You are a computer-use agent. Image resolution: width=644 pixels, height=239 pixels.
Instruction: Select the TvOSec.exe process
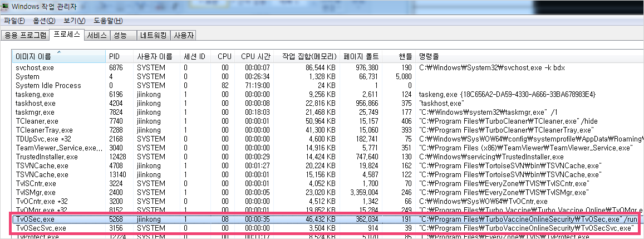[327, 220]
